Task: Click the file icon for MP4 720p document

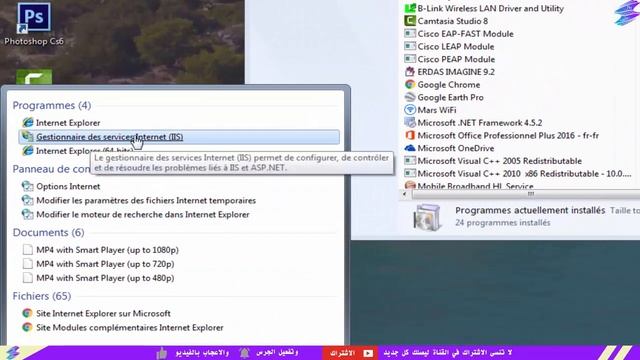Action: pyautogui.click(x=28, y=264)
